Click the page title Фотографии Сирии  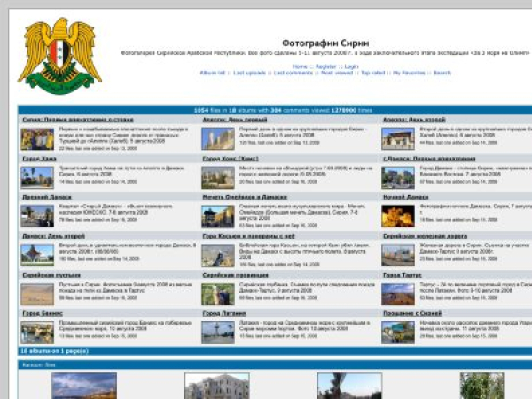pyautogui.click(x=325, y=43)
